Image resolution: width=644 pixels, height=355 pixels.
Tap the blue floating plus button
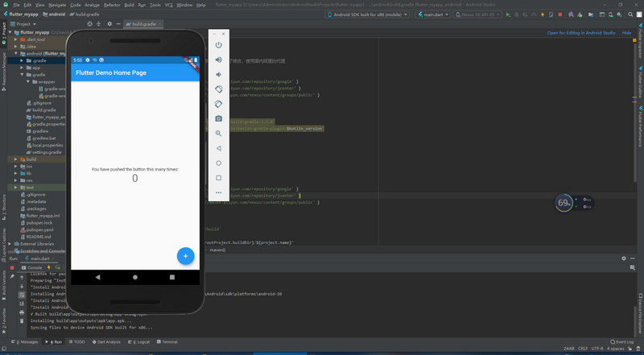coord(185,256)
